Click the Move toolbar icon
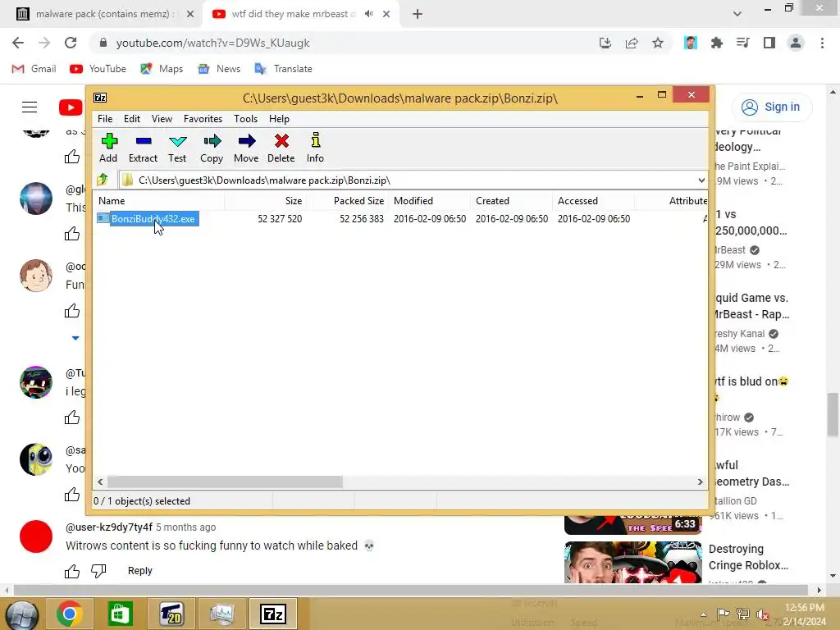 [x=246, y=148]
